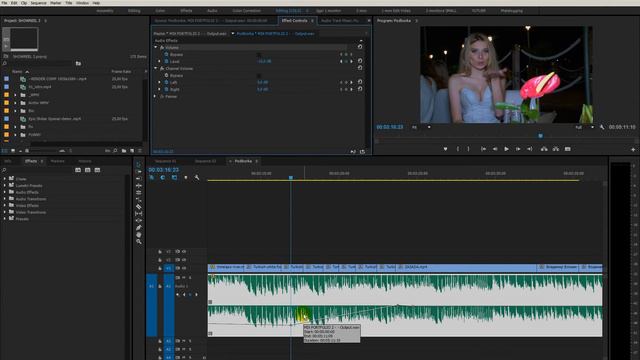Switch to the Assembly workspace
The width and height of the screenshot is (640, 360).
pyautogui.click(x=105, y=11)
